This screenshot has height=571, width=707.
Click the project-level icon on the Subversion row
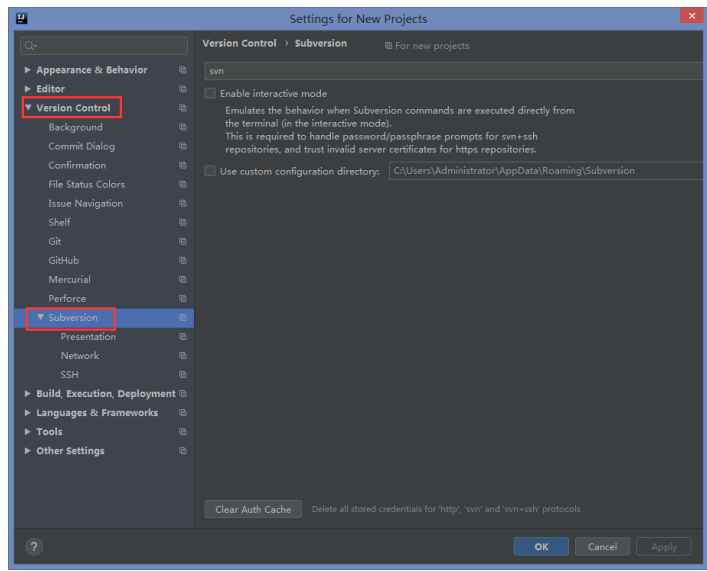[x=183, y=318]
